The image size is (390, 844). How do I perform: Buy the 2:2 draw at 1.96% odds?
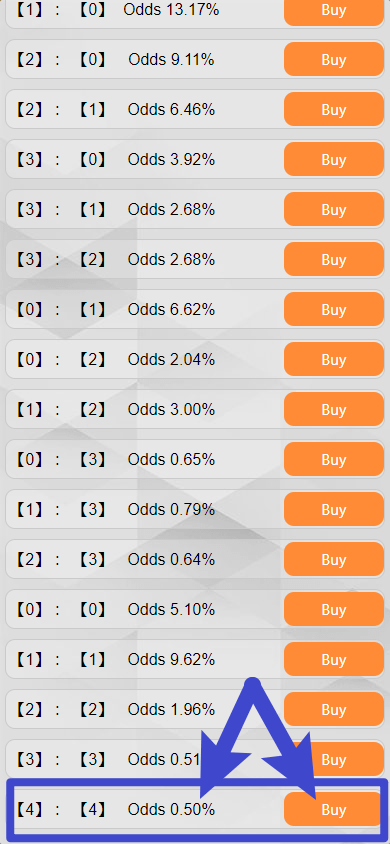pos(334,711)
